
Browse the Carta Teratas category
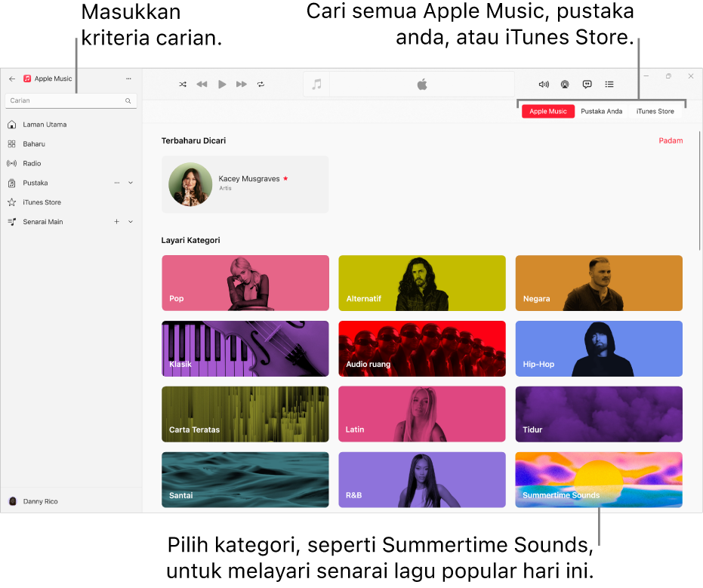pos(245,414)
